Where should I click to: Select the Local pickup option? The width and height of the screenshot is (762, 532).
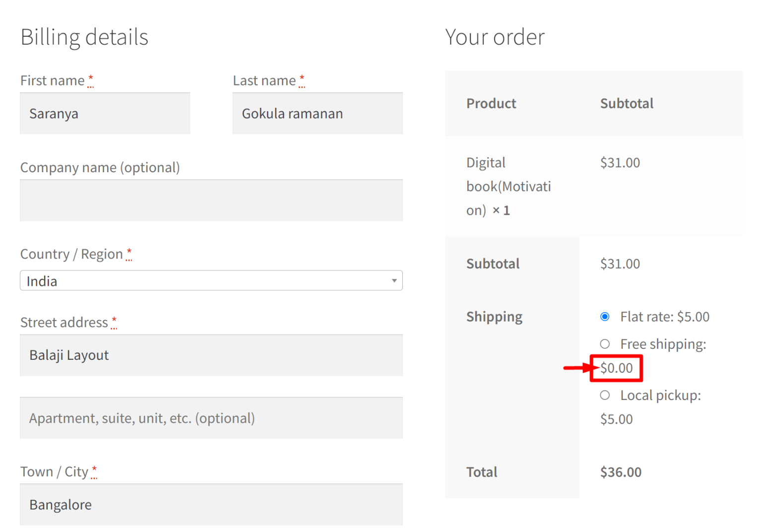click(605, 395)
